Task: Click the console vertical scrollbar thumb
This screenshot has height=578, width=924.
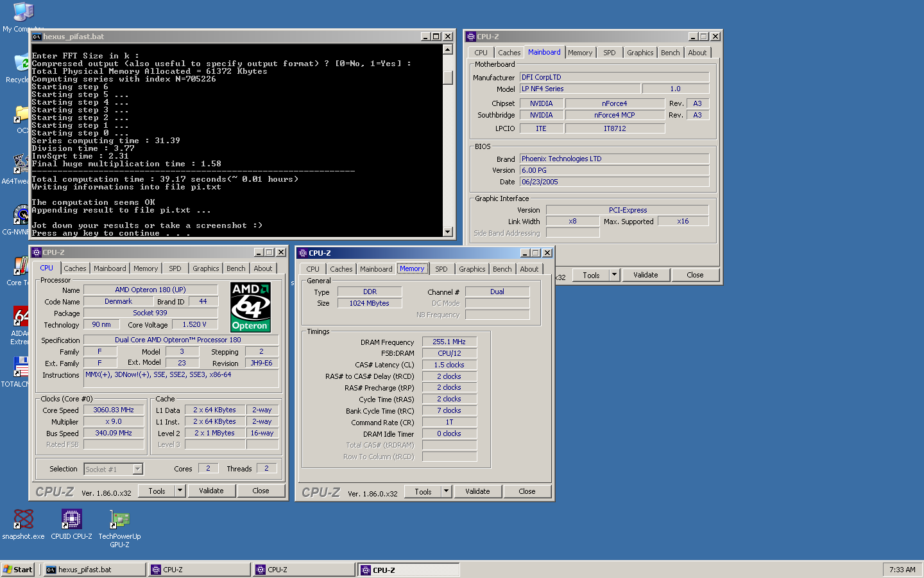Action: tap(448, 77)
